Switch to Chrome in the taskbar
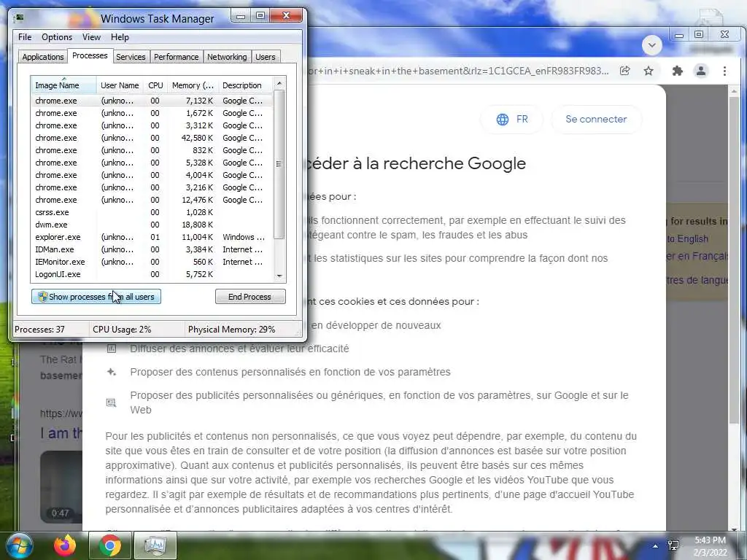The height and width of the screenshot is (560, 747). pos(110,545)
